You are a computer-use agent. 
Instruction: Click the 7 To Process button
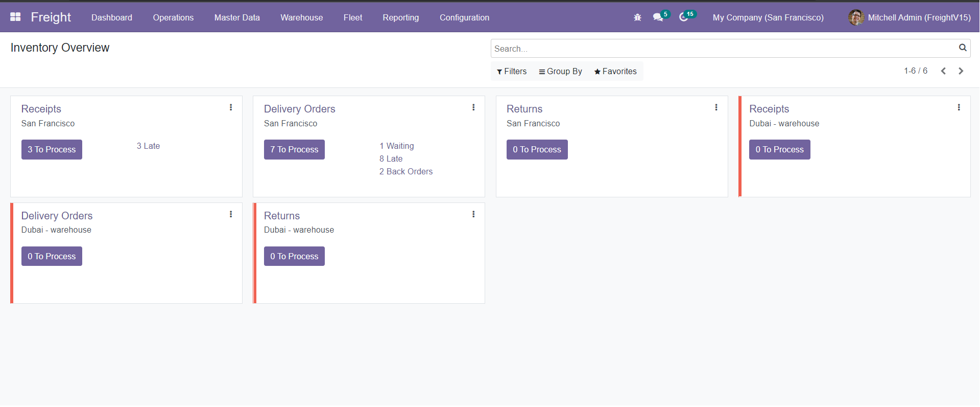294,150
